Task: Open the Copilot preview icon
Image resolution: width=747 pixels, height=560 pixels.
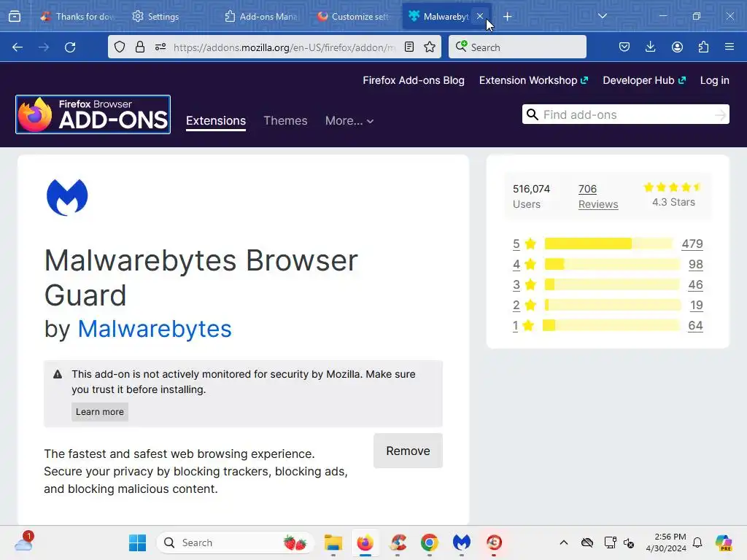Action: pyautogui.click(x=724, y=542)
